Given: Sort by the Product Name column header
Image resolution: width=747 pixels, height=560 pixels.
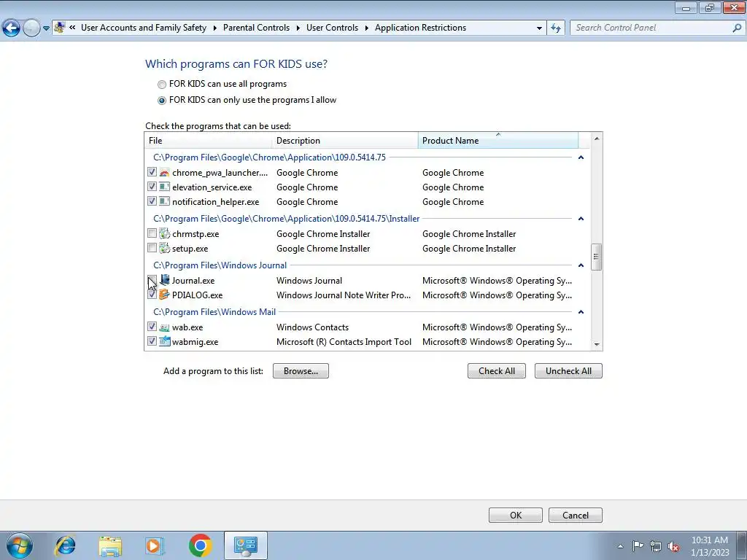Looking at the screenshot, I should [498, 141].
